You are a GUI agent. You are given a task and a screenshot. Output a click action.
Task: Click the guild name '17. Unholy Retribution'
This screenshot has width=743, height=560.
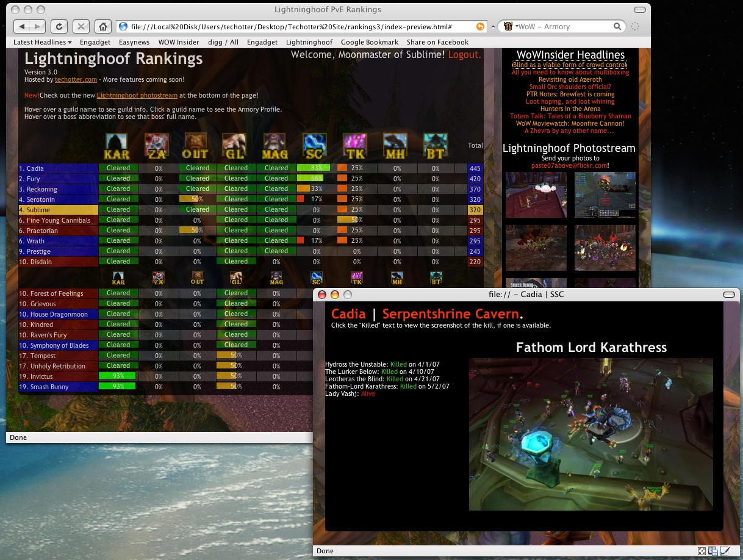point(52,366)
